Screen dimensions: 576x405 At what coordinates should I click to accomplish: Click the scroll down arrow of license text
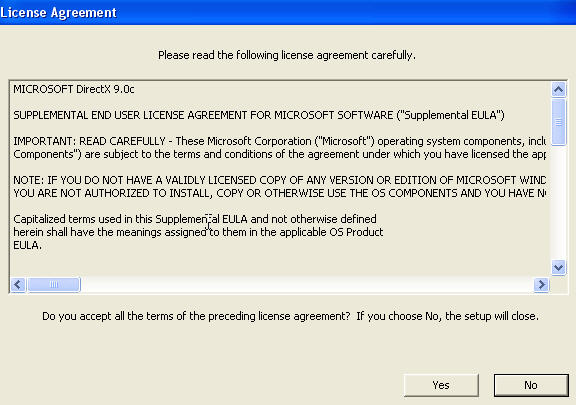point(558,267)
